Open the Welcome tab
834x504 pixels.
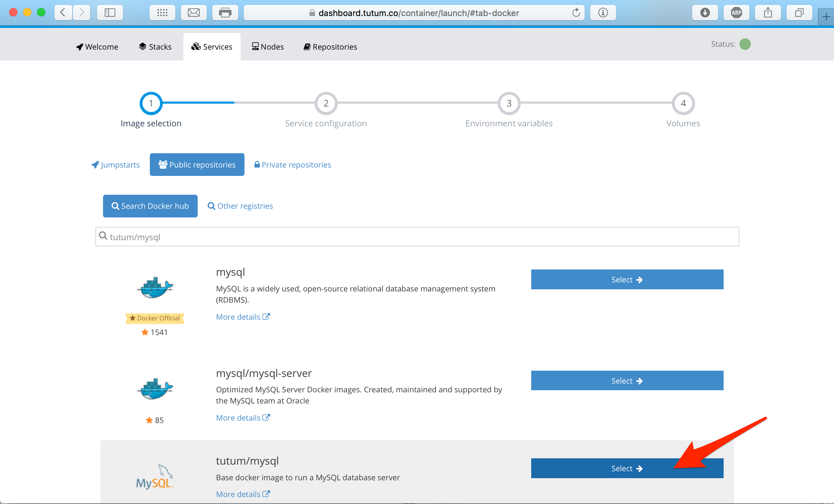97,47
